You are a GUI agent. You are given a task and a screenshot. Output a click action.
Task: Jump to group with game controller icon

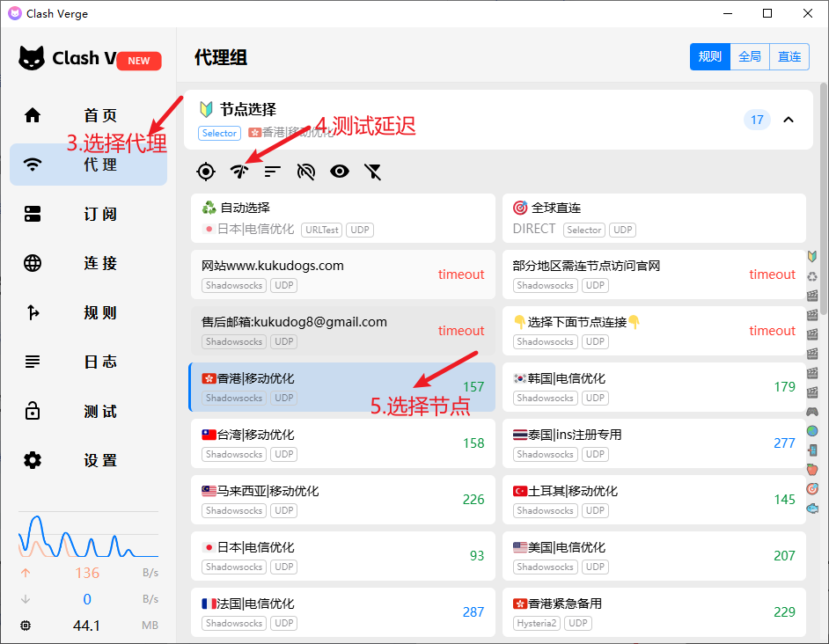click(x=812, y=412)
